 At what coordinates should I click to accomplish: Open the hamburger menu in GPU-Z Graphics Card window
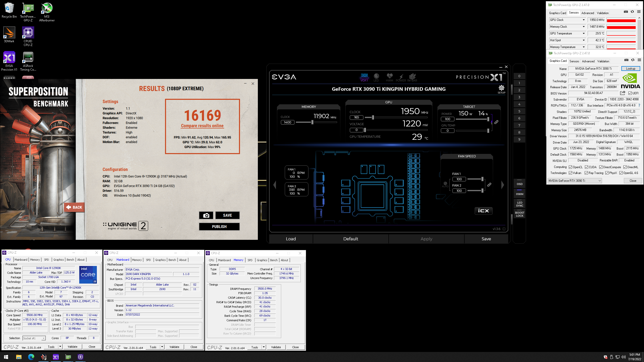(x=639, y=60)
